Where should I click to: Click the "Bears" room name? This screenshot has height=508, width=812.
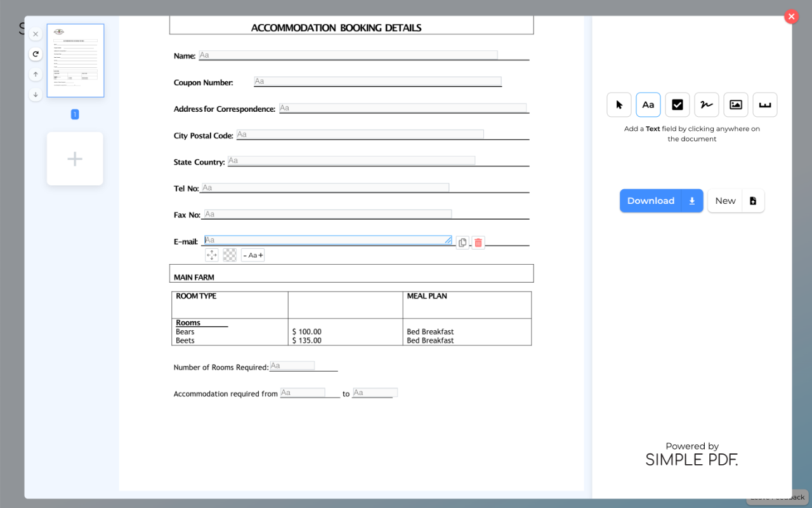(185, 331)
